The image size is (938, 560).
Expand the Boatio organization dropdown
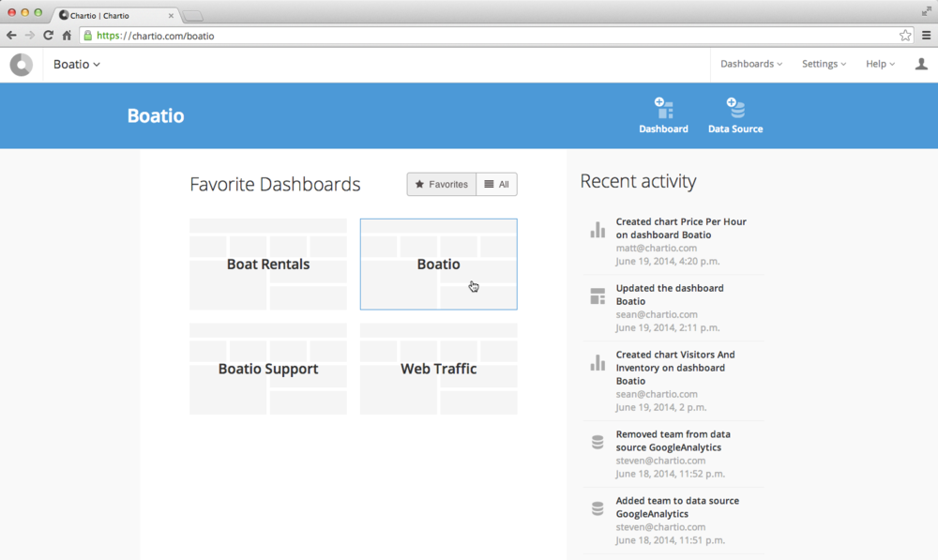click(77, 64)
